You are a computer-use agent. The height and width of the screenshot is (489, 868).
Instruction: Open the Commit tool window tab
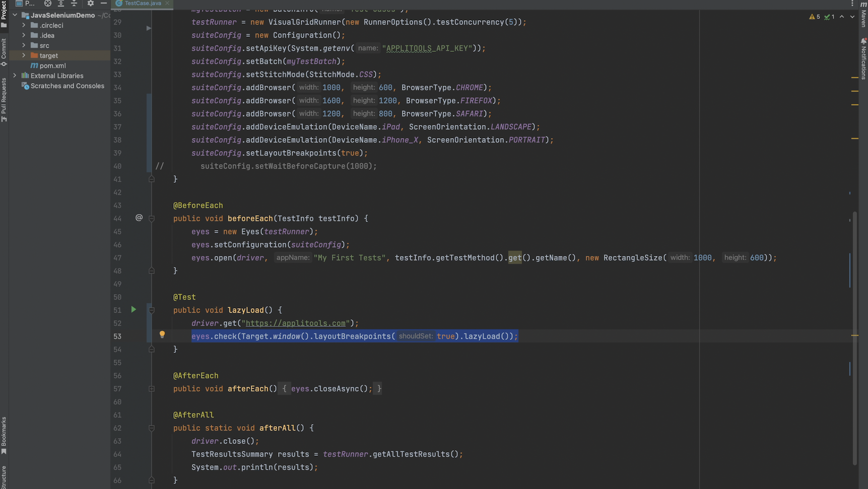click(4, 52)
